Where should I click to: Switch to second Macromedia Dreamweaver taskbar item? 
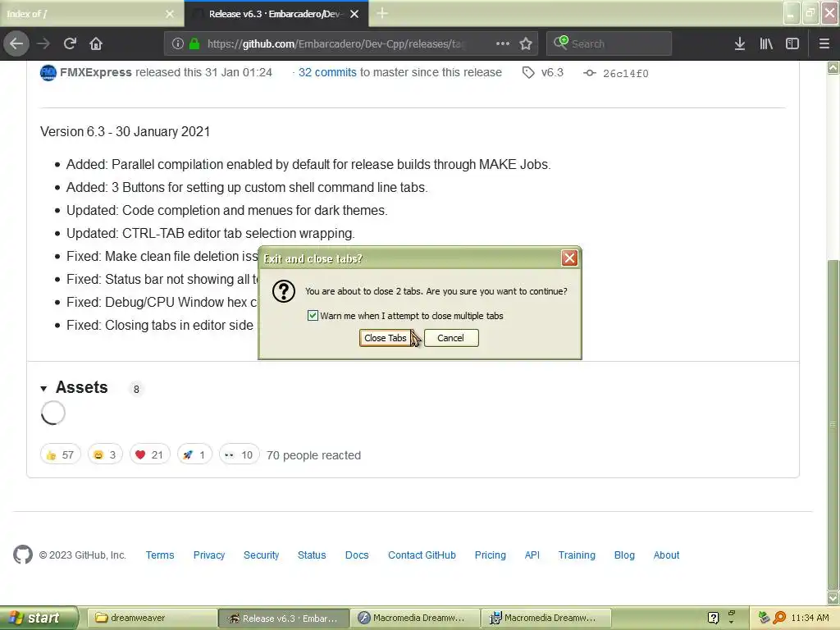[x=546, y=618]
